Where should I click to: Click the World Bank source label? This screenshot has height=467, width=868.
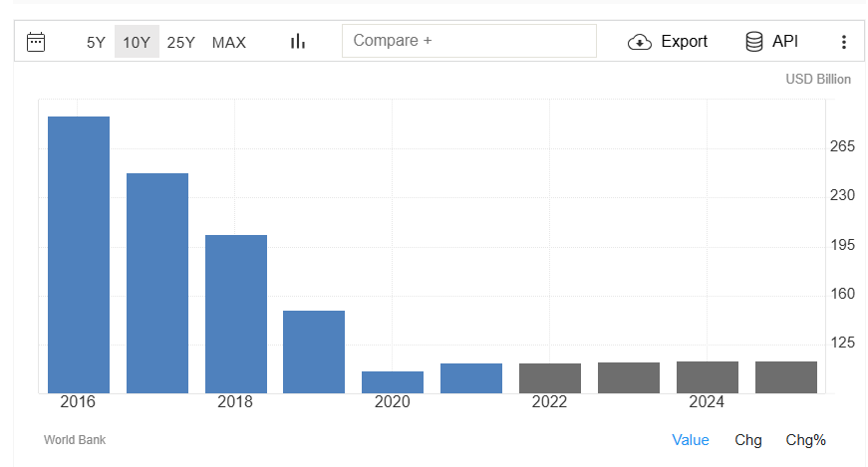point(75,440)
